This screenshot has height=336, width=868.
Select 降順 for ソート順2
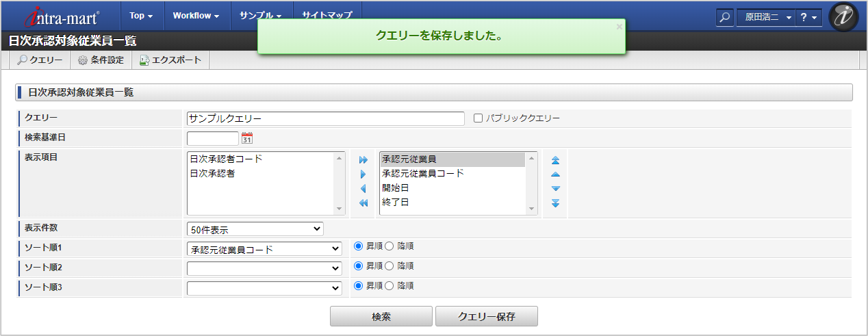pyautogui.click(x=390, y=266)
